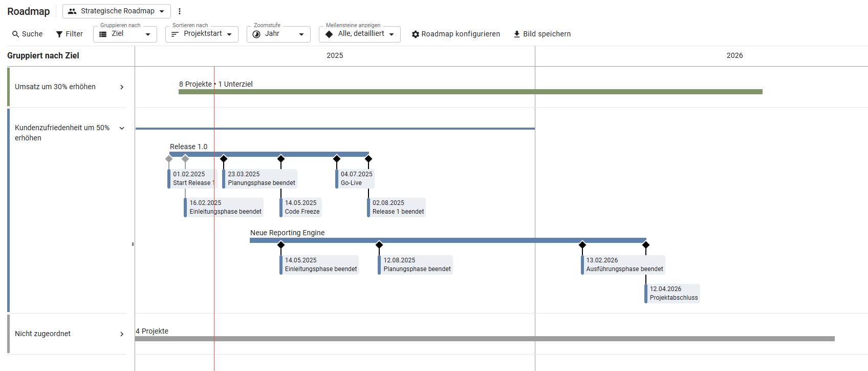Click the 02.08.2025 Release 1 beendet label
This screenshot has width=868, height=371.
click(x=397, y=208)
